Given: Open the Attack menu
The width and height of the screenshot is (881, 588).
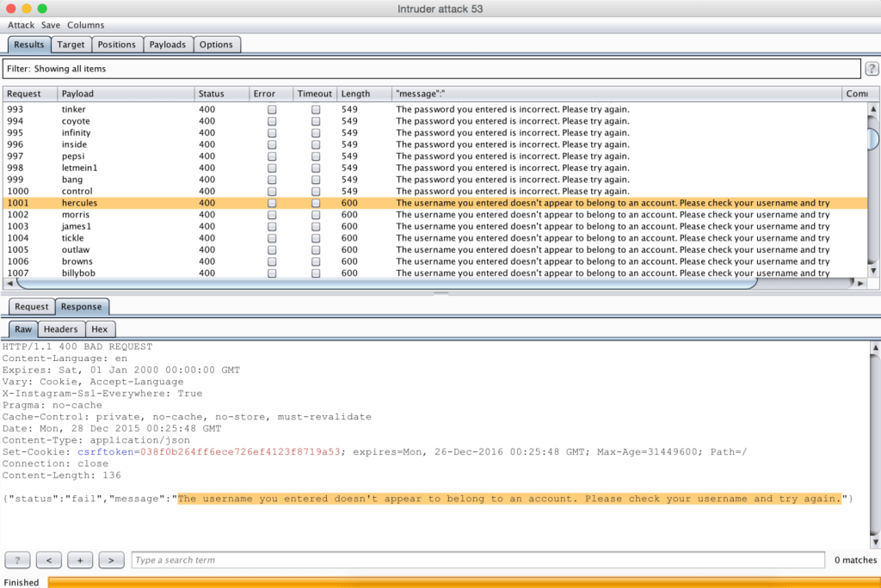Looking at the screenshot, I should tap(21, 25).
